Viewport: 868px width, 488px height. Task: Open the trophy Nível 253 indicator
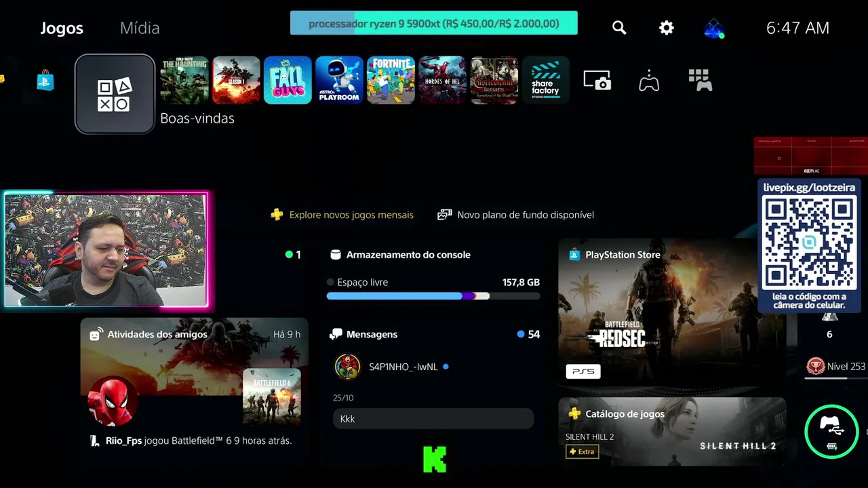(x=836, y=367)
